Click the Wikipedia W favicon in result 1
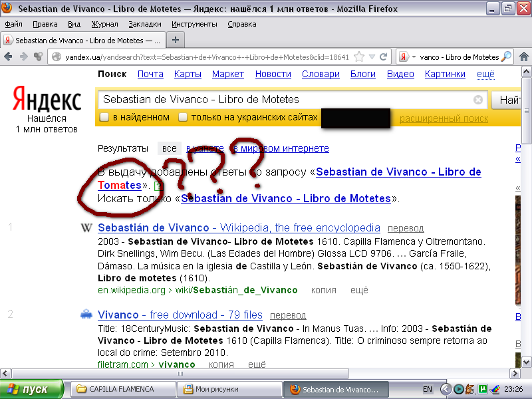Viewport: 532px width, 399px height. [x=86, y=227]
